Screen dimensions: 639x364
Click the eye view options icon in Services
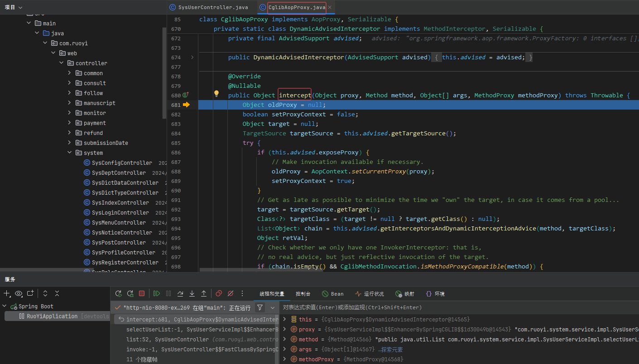(x=19, y=293)
